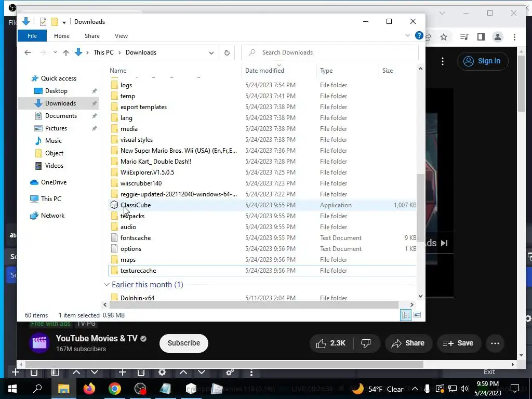Select the options text document
Screen dimensions: 532x399
[x=130, y=249]
